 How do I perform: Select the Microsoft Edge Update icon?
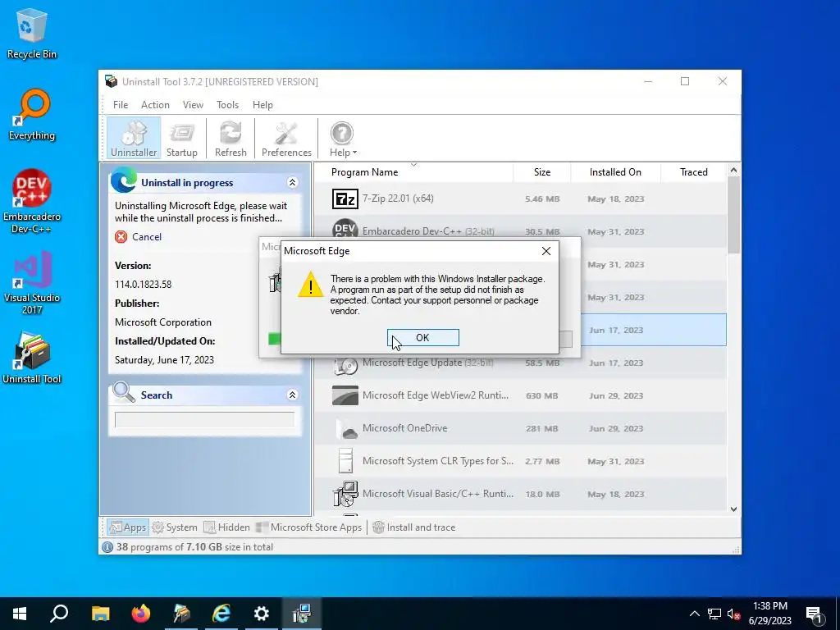(x=345, y=365)
